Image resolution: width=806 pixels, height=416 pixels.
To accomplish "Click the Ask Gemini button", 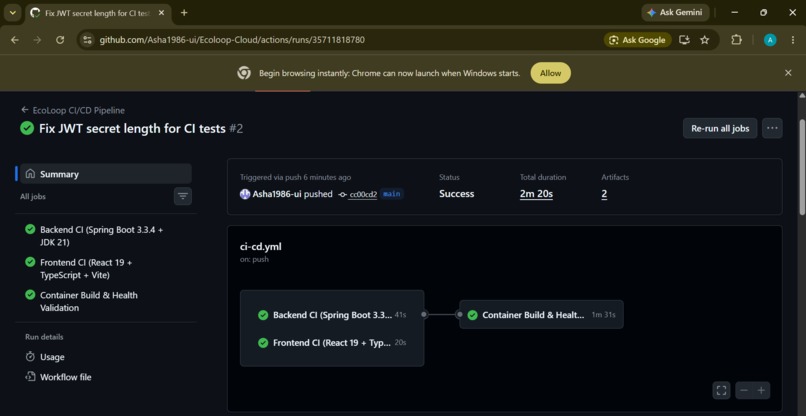I will tap(675, 13).
